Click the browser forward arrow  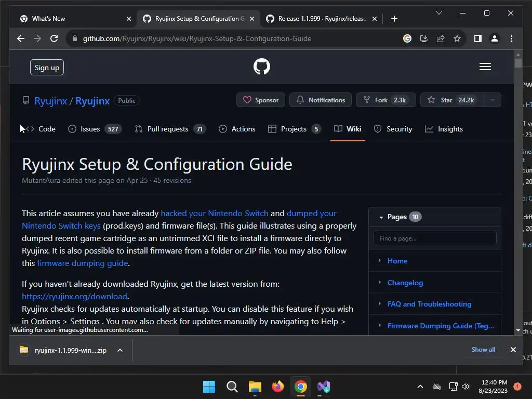(37, 38)
